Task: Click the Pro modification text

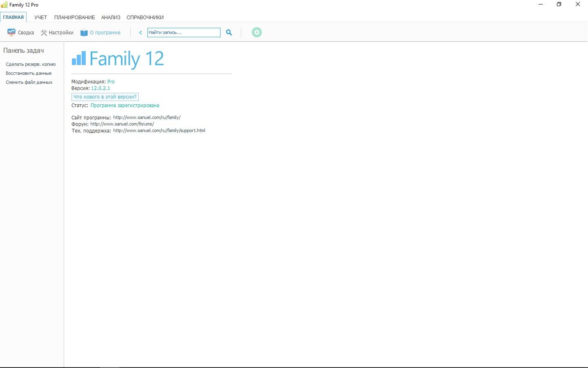Action: [x=111, y=82]
